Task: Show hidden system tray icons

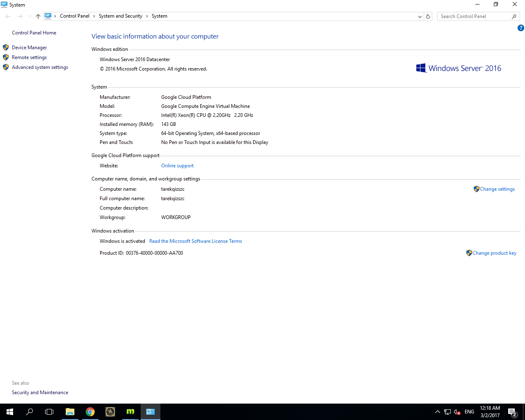Action: (x=437, y=412)
